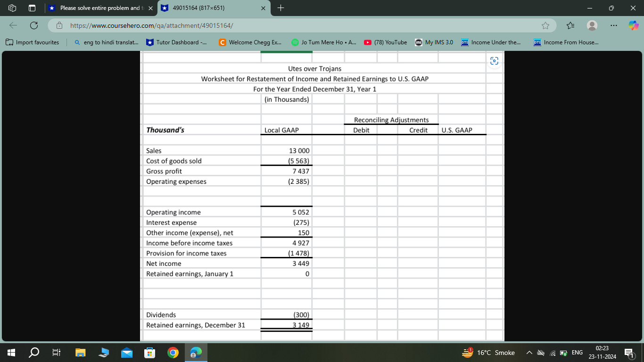Click 'Operating expenses' label
Screen dimensions: 644x362
tap(176, 181)
